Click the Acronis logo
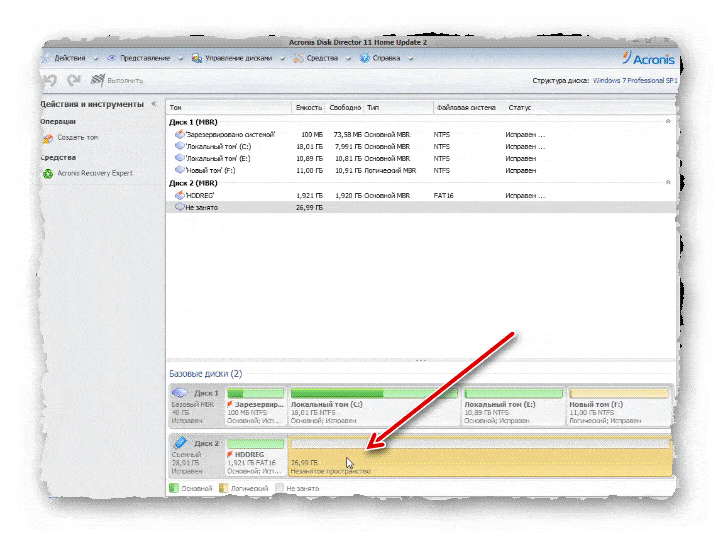Screen dimensions: 718x535 coord(648,58)
